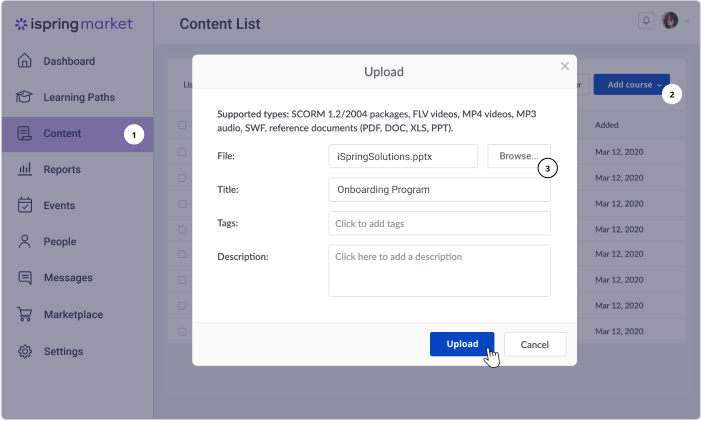Click the iSpring Market logo
The image size is (701, 421).
[x=74, y=24]
